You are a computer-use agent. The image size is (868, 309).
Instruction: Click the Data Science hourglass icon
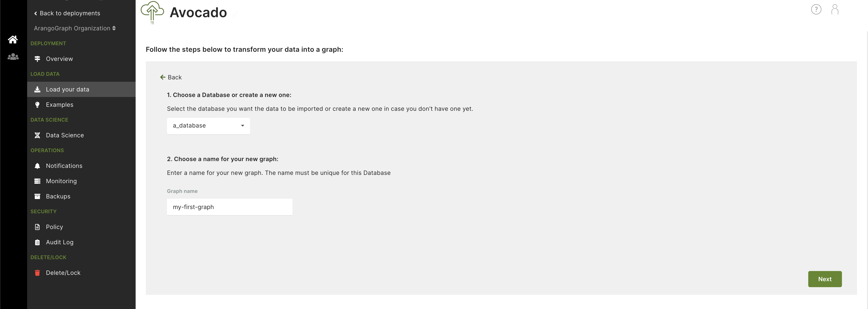[x=37, y=135]
